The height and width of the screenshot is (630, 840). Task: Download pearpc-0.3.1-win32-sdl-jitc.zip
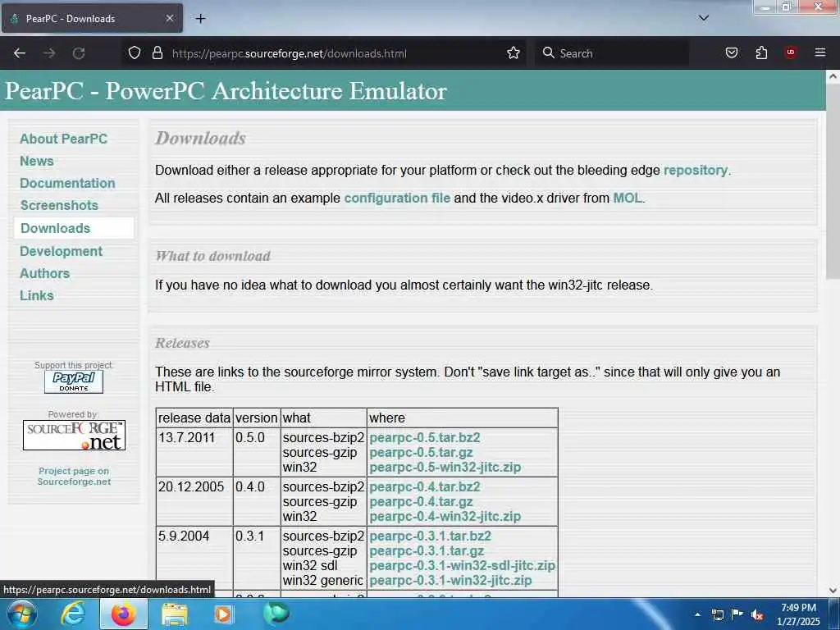tap(463, 566)
